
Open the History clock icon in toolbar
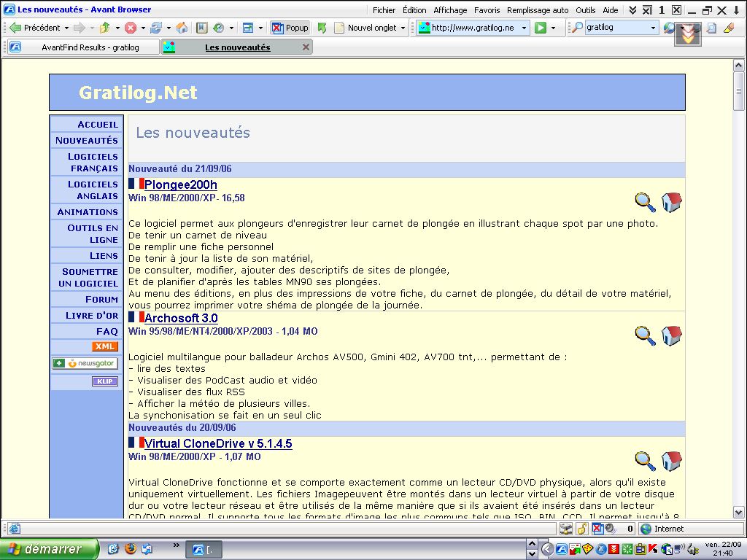[x=219, y=28]
